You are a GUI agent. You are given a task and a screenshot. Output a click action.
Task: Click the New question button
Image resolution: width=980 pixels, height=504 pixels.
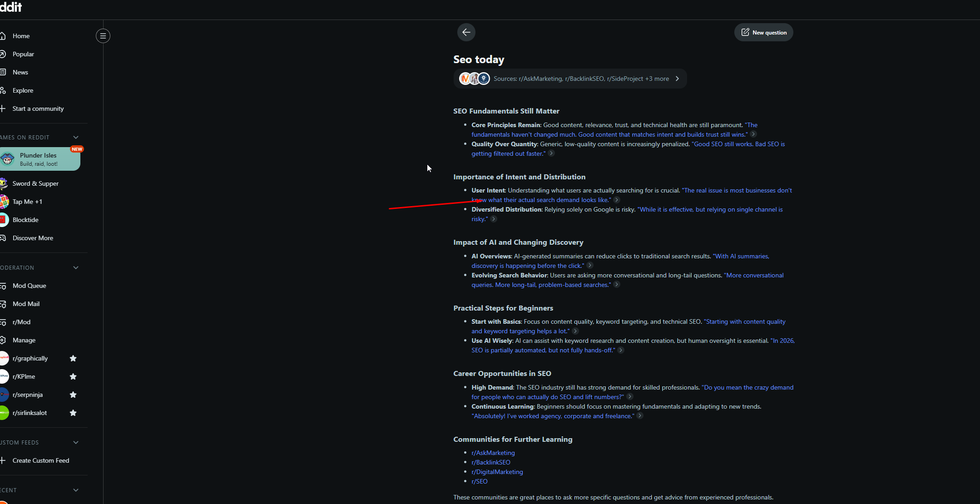(x=764, y=32)
